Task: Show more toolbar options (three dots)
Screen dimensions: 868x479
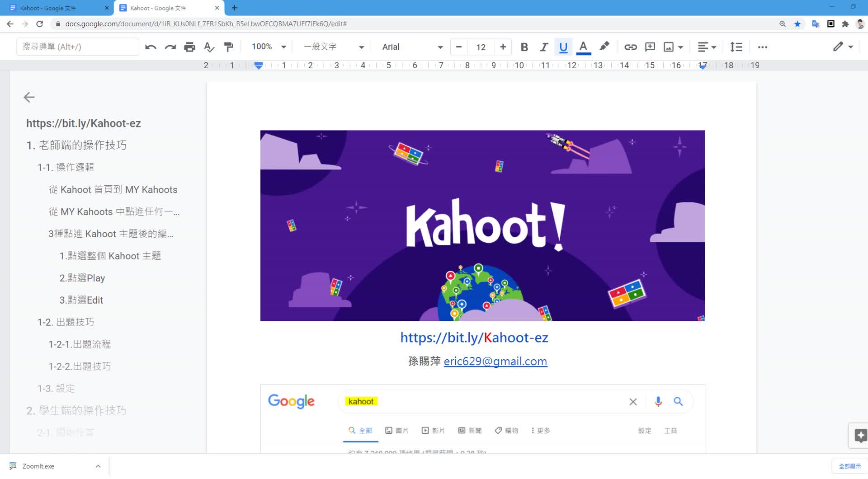Action: [763, 47]
